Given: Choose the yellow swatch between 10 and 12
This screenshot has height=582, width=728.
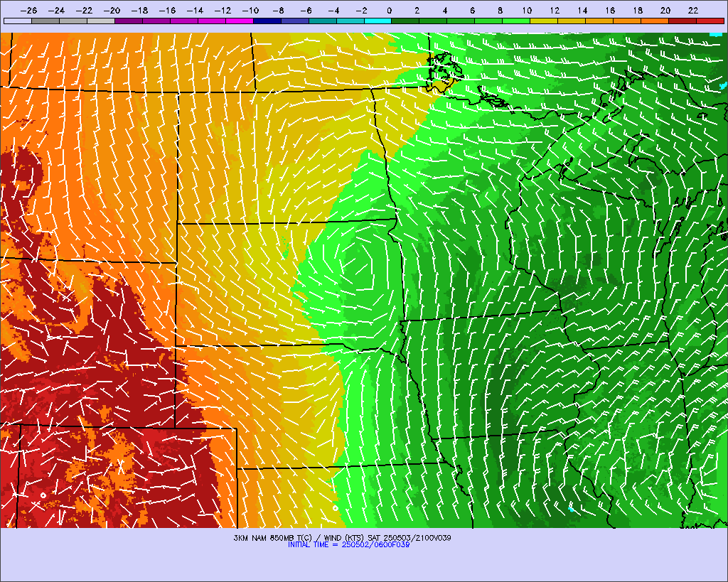Looking at the screenshot, I should pyautogui.click(x=544, y=21).
